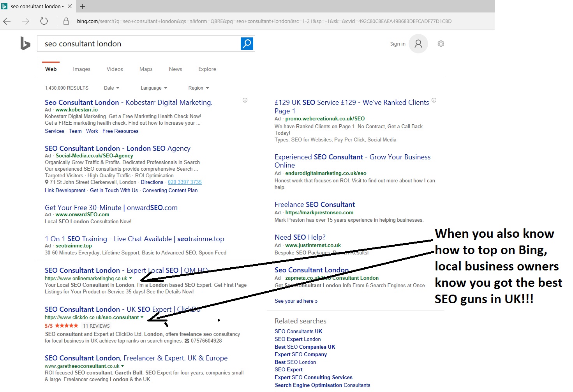
Task: Go back with the browser back arrow
Action: tap(7, 21)
